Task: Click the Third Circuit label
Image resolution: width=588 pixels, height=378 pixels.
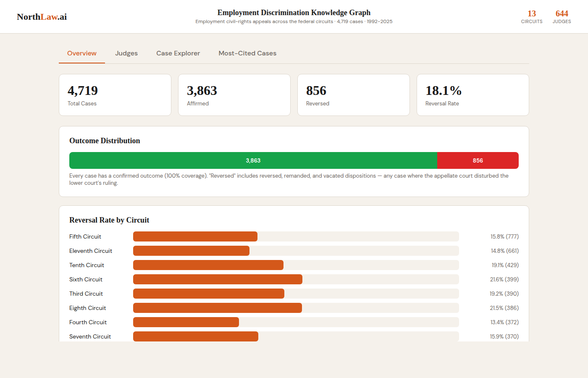Action: click(86, 294)
